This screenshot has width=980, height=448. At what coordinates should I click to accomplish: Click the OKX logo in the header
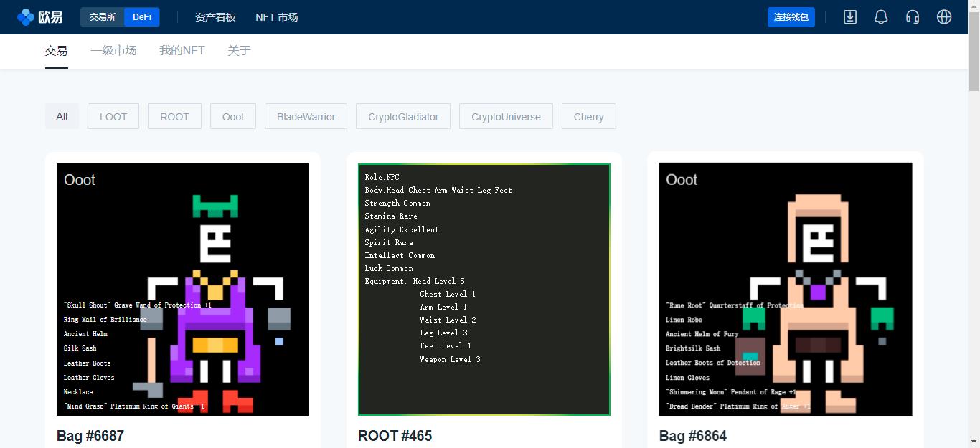pos(39,17)
